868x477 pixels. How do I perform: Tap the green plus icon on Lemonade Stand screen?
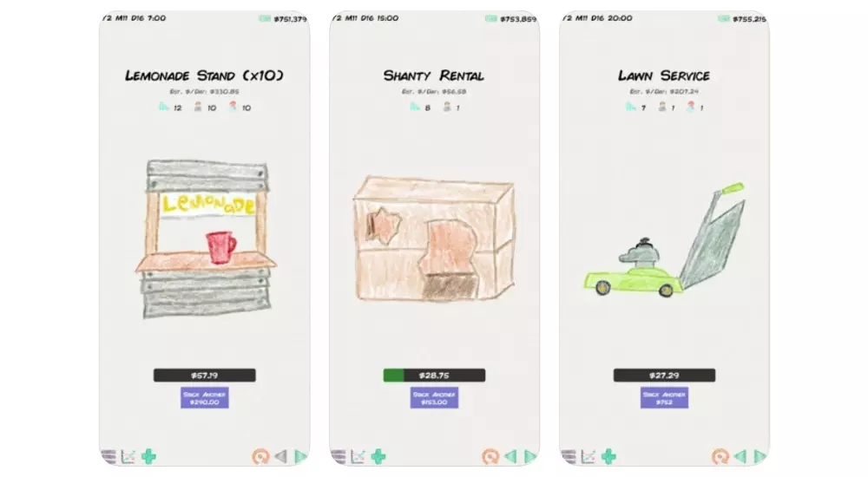148,456
